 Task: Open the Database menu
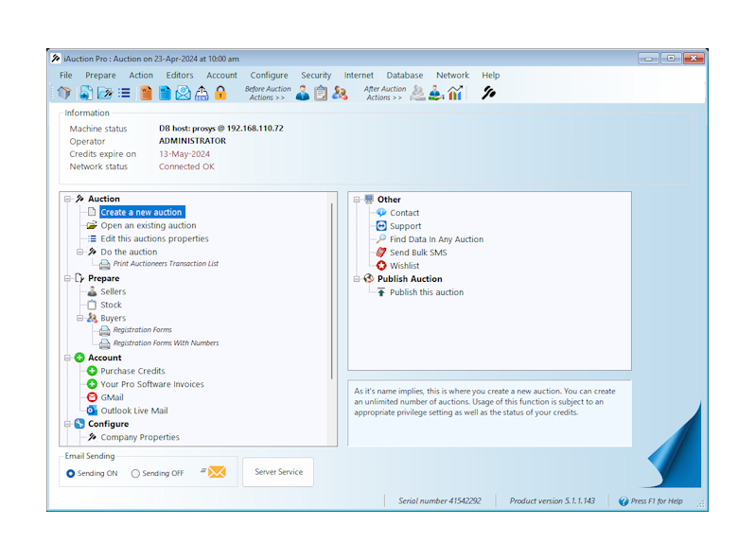(x=405, y=75)
